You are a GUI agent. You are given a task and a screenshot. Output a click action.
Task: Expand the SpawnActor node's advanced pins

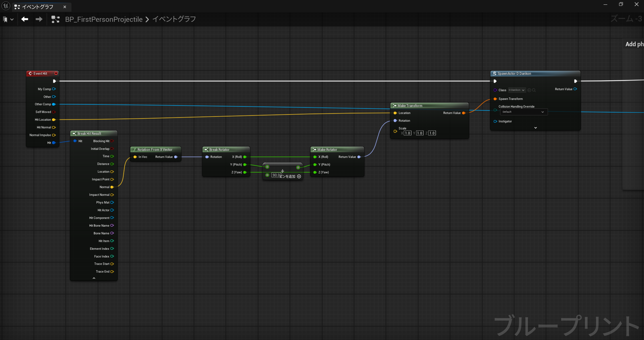click(x=536, y=128)
